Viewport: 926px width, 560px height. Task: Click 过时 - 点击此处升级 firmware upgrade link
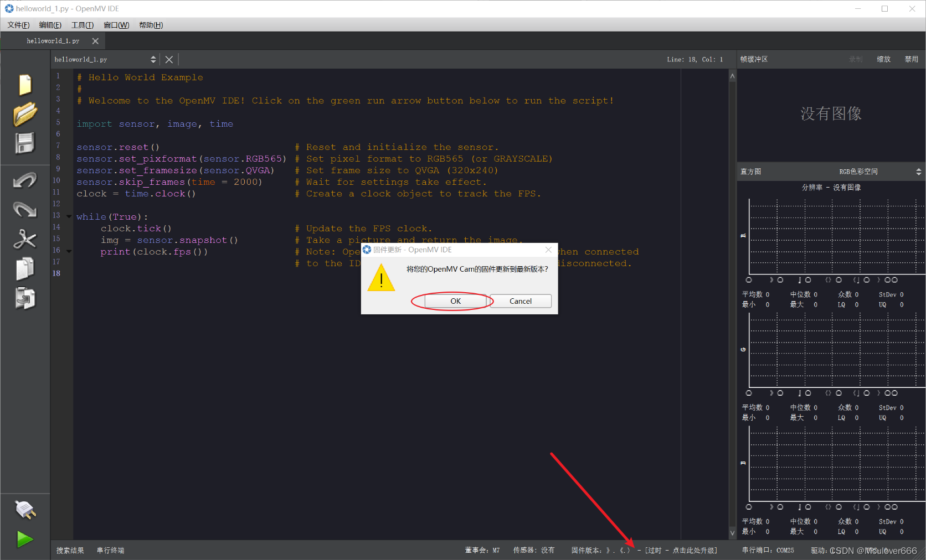681,551
